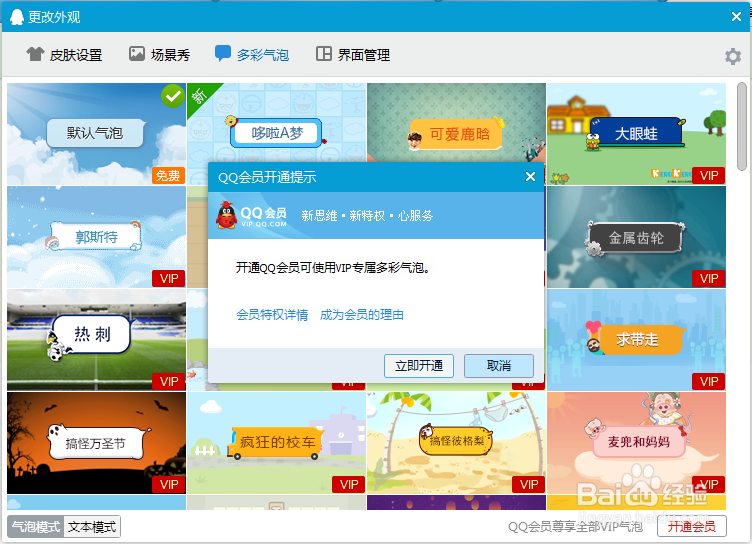Screen dimensions: 752x544
Task: Click the VIP badge on 郭斯特
Action: (x=169, y=279)
